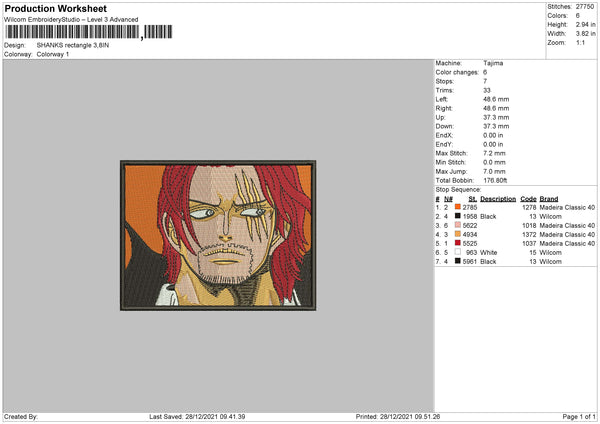
Task: Click 'Madeira Classic 40' in row 1278
Action: tap(567, 207)
